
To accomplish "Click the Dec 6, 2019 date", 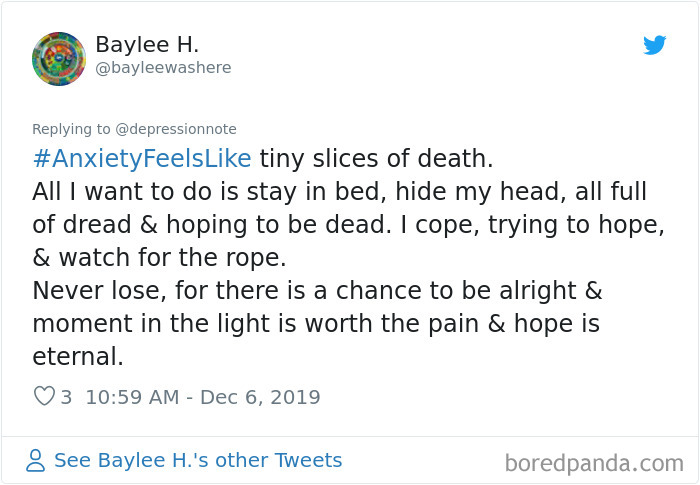I will [x=259, y=397].
